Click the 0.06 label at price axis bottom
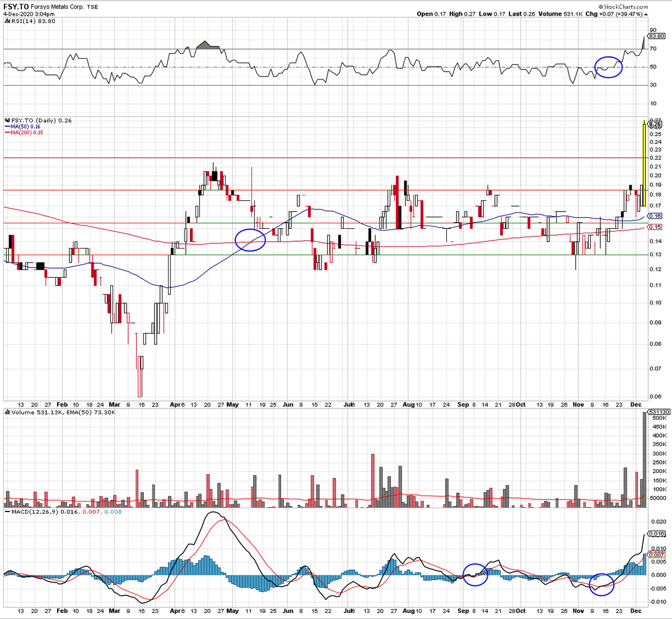Viewport: 672px width, 619px height. [655, 397]
